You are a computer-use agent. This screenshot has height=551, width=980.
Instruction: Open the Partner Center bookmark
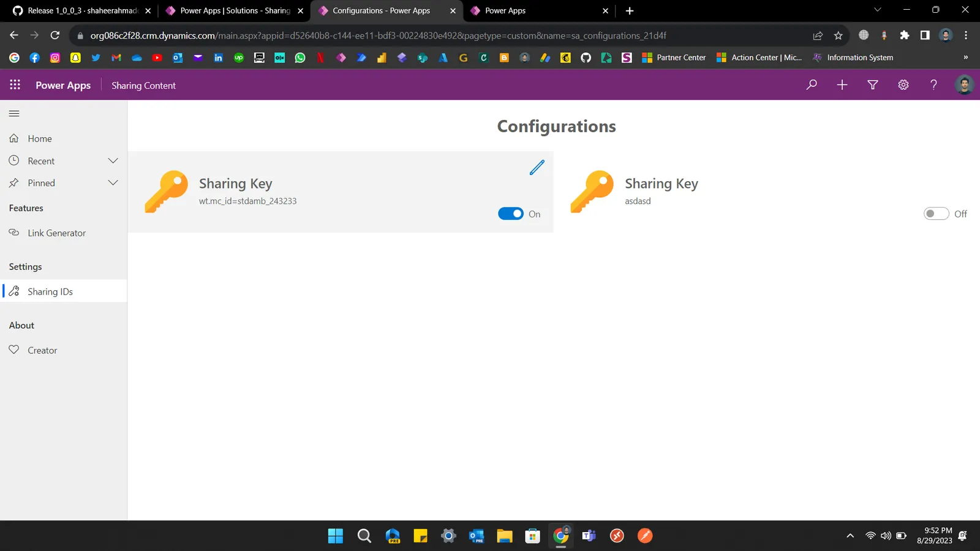pos(674,58)
